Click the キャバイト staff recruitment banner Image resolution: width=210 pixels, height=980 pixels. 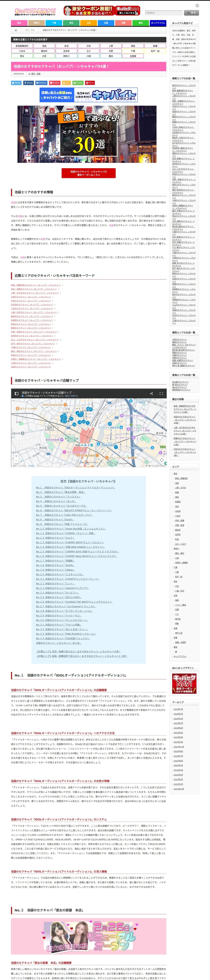[88, 95]
